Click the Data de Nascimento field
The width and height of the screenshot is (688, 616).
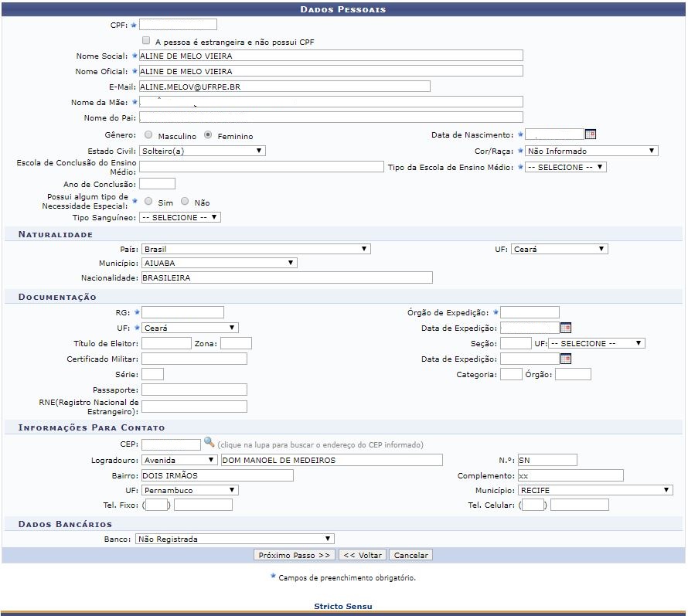554,134
